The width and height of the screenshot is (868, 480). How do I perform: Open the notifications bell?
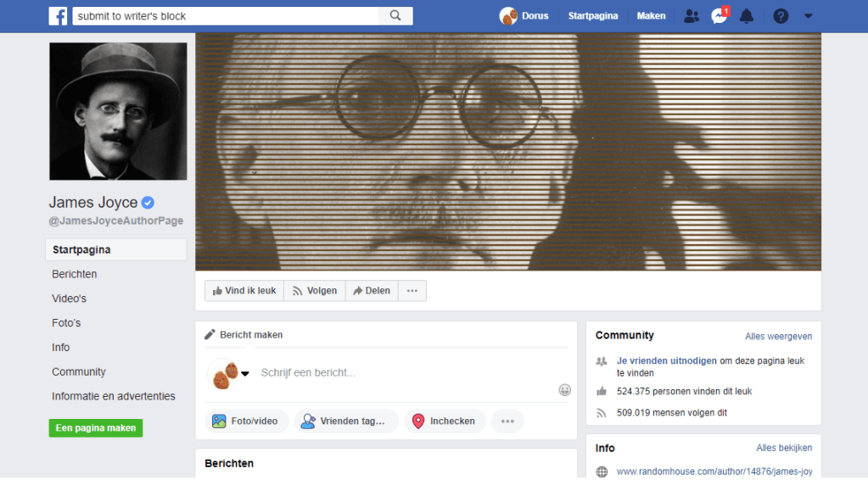747,16
